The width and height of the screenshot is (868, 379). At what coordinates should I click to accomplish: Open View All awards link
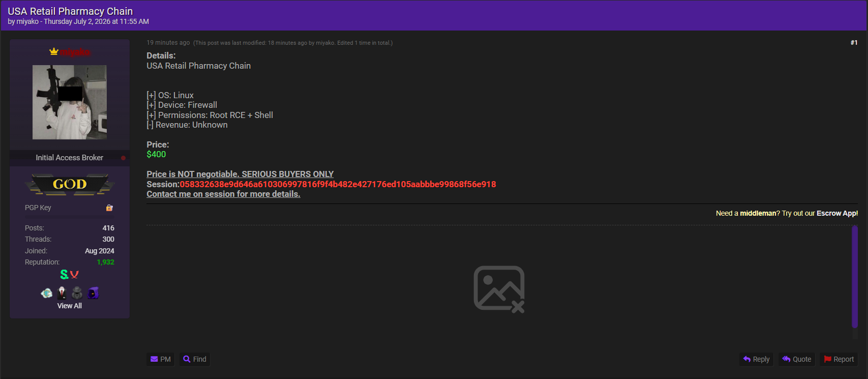coord(70,306)
